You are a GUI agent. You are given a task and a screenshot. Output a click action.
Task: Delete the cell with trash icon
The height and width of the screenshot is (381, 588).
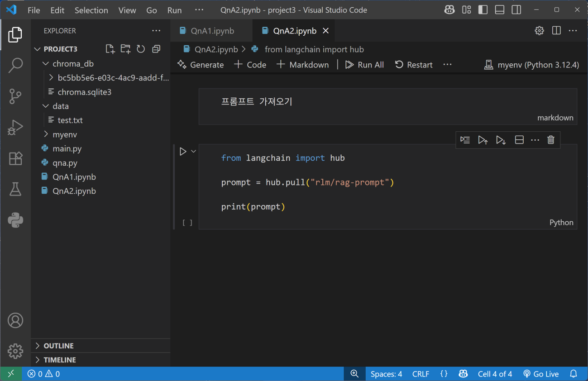pyautogui.click(x=551, y=140)
